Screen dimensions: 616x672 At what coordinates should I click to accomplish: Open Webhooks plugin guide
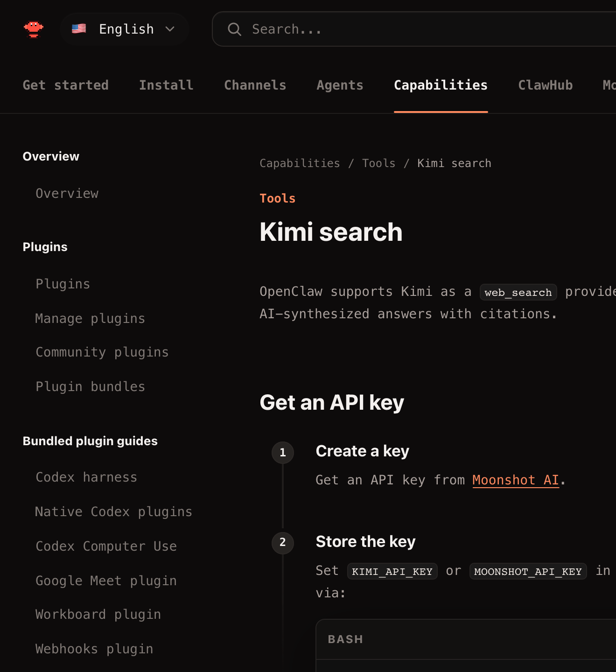(x=94, y=649)
